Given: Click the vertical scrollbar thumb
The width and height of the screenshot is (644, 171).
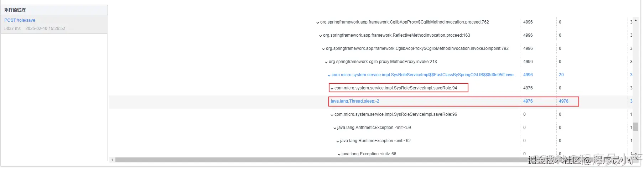Looking at the screenshot, I should tap(635, 126).
